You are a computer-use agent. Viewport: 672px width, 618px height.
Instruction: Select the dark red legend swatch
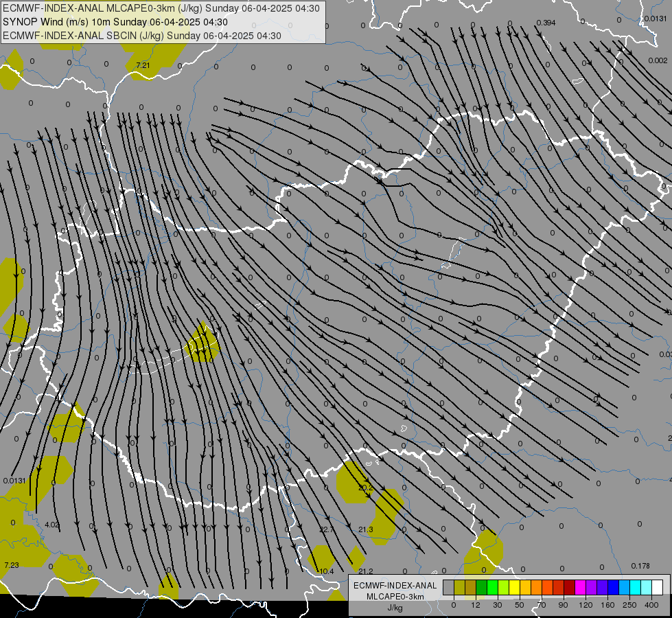(x=569, y=588)
